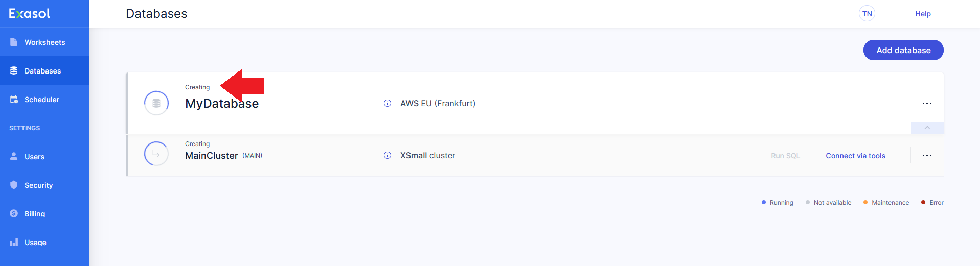Image resolution: width=980 pixels, height=266 pixels.
Task: Click the Users person icon
Action: point(14,156)
